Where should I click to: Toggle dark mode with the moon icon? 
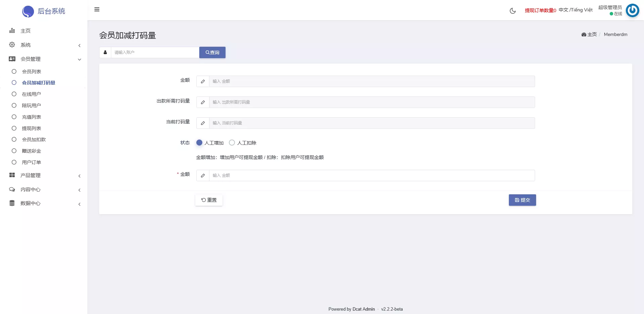(x=513, y=11)
